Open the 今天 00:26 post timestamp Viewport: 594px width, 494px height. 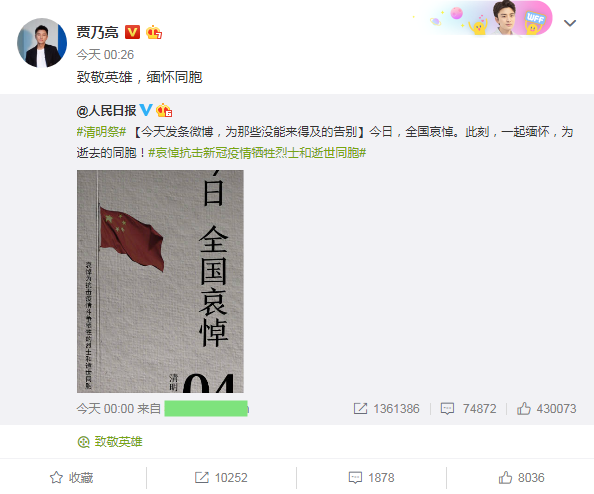coord(105,55)
